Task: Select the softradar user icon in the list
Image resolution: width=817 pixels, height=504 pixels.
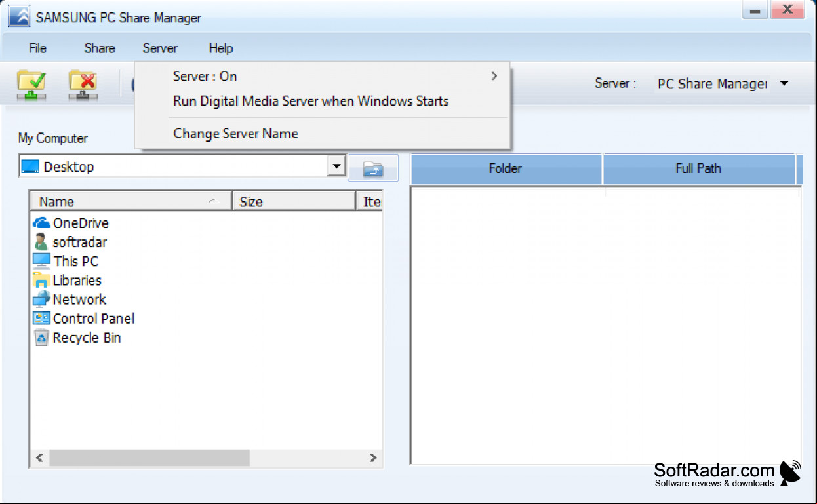Action: point(41,242)
